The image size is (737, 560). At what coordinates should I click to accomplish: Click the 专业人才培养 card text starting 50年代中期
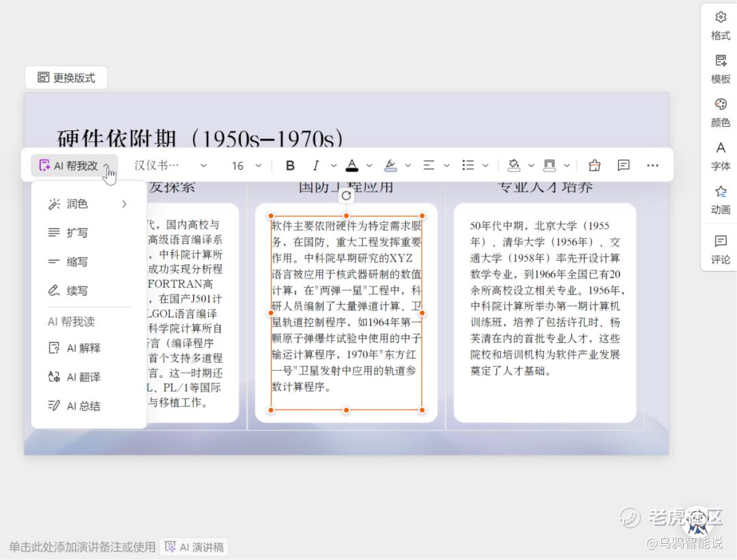click(x=547, y=298)
